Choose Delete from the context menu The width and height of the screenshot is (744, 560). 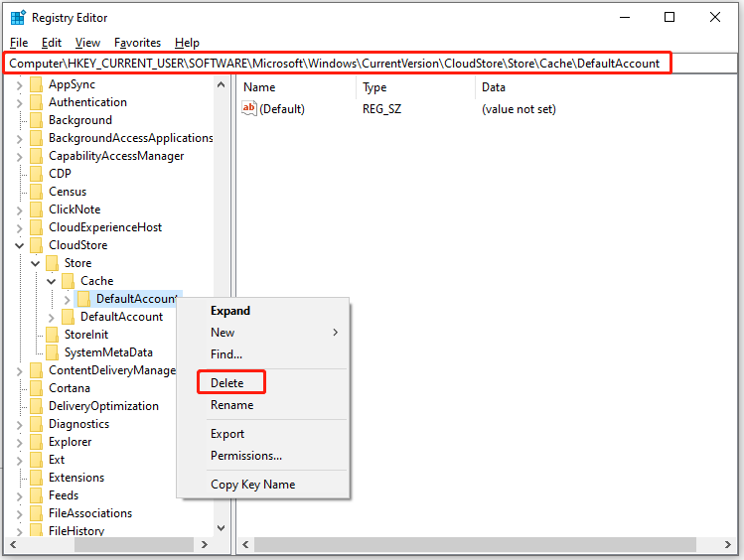[226, 382]
